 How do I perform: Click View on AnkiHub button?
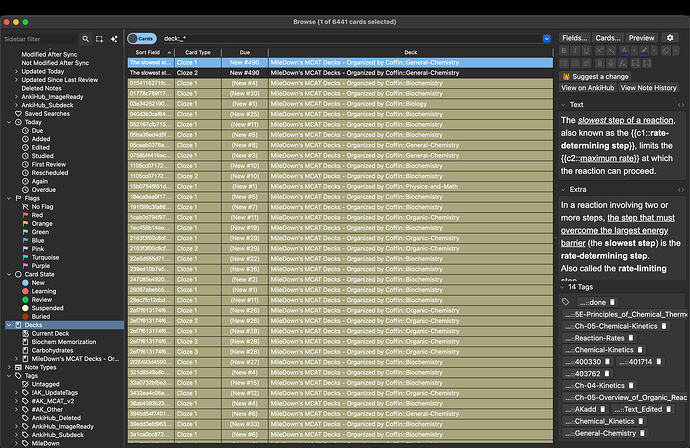pyautogui.click(x=587, y=88)
